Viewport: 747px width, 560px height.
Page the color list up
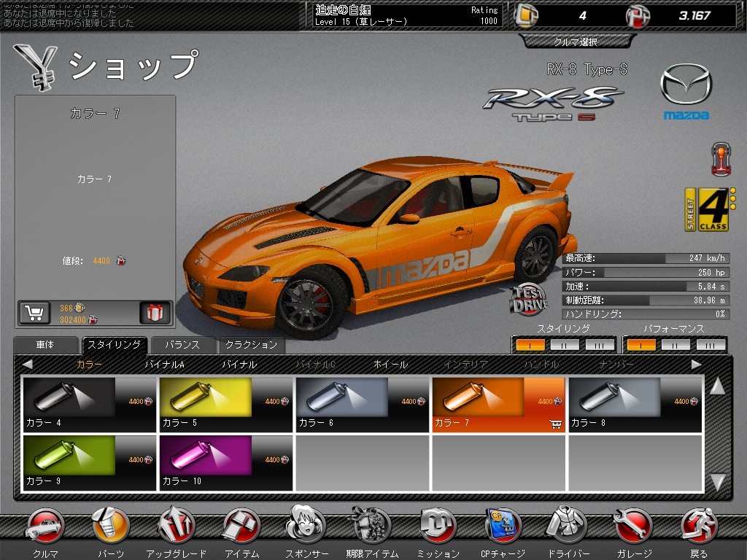(718, 386)
